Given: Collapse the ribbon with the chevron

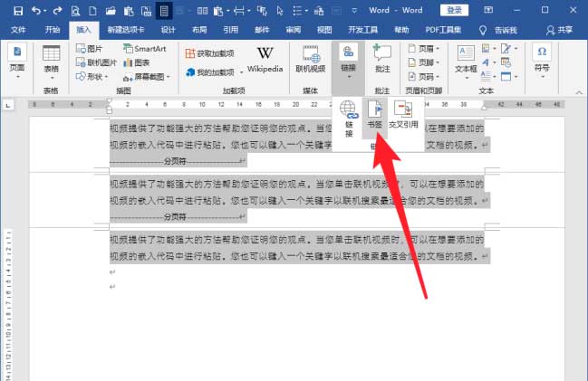Looking at the screenshot, I should tap(578, 91).
